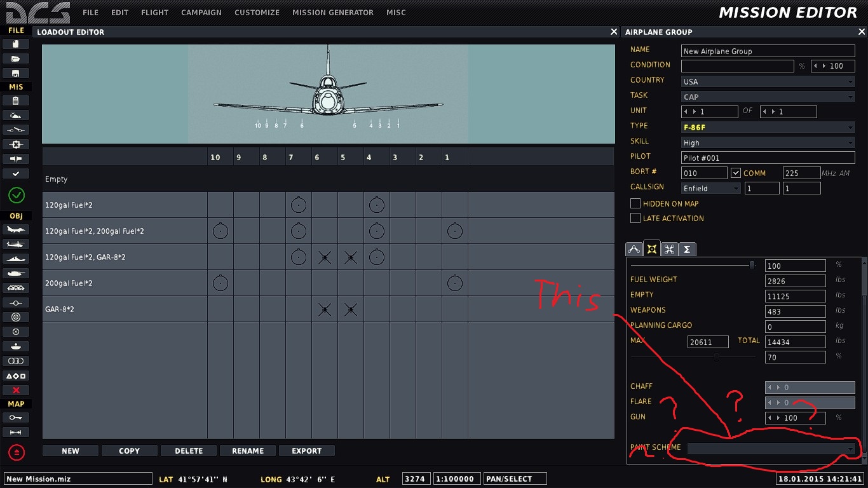
Task: Click the total weight percentage slider handle
Action: (x=716, y=357)
